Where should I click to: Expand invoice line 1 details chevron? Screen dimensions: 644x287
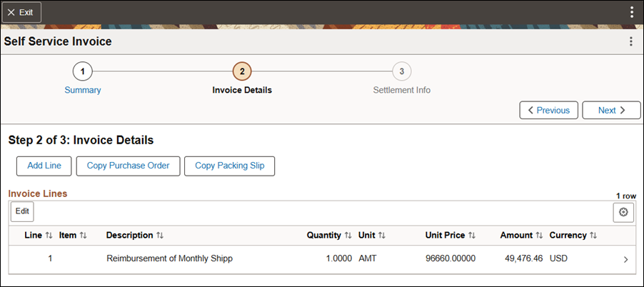(625, 259)
